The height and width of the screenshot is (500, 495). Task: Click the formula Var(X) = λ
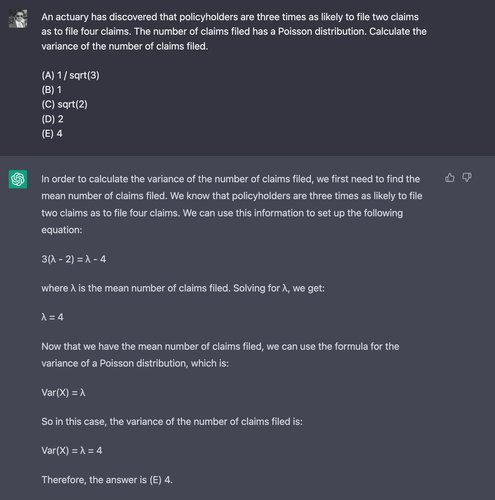pyautogui.click(x=63, y=393)
